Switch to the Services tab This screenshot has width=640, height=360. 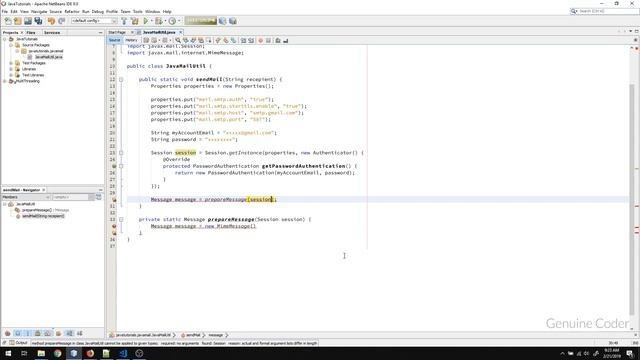[52, 32]
